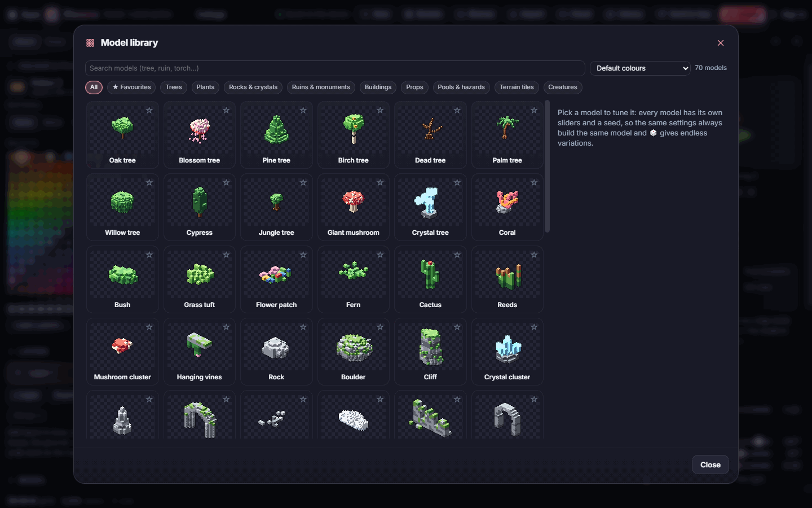Star the Dead tree model
812x508 pixels.
(x=457, y=111)
